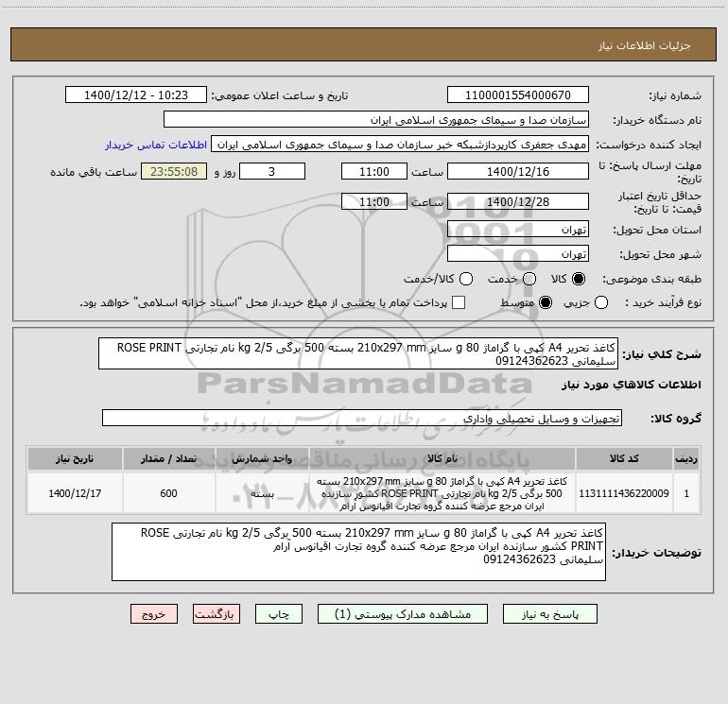Image resolution: width=728 pixels, height=704 pixels.
Task: Click the delivery province field تهران
Action: 518,230
